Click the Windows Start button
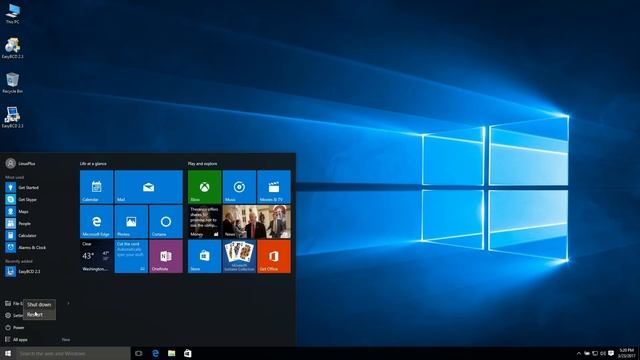The height and width of the screenshot is (360, 640). pos(8,353)
